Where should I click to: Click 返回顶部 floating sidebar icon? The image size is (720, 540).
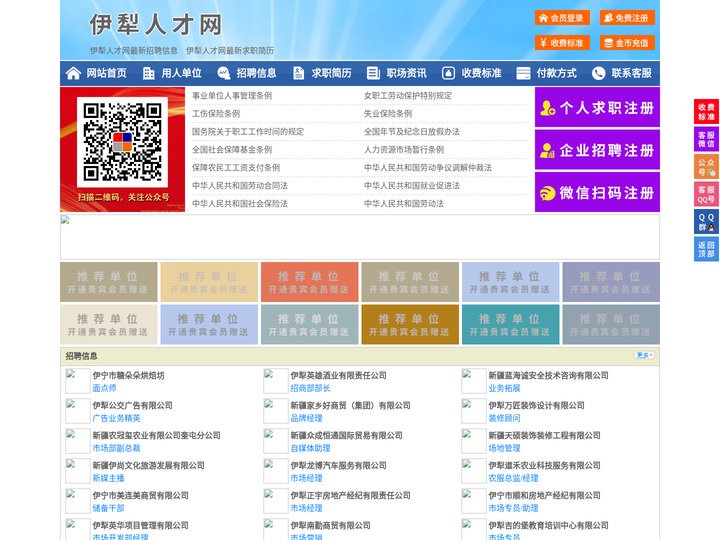pos(706,249)
